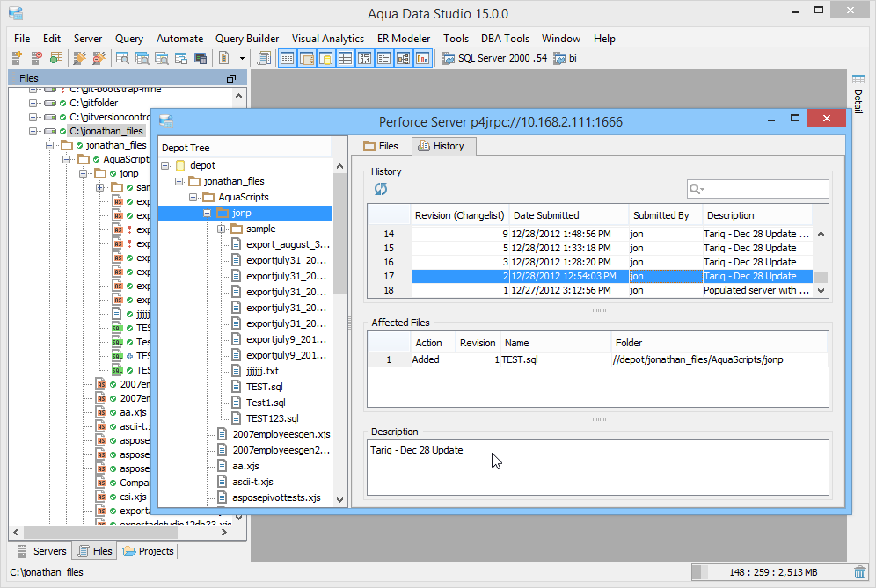
Task: Click the horizontal scrollbar thumb in Files panel
Action: coord(100,532)
